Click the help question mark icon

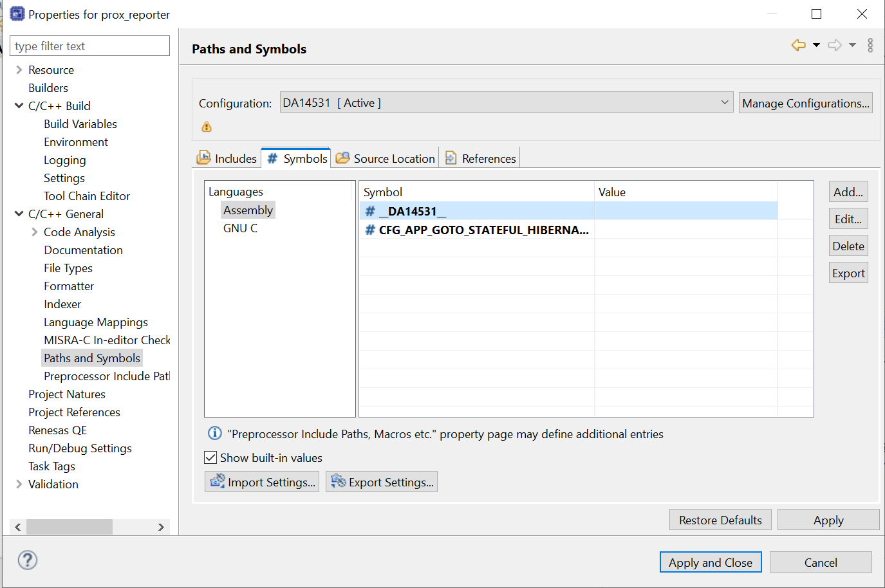coord(28,560)
